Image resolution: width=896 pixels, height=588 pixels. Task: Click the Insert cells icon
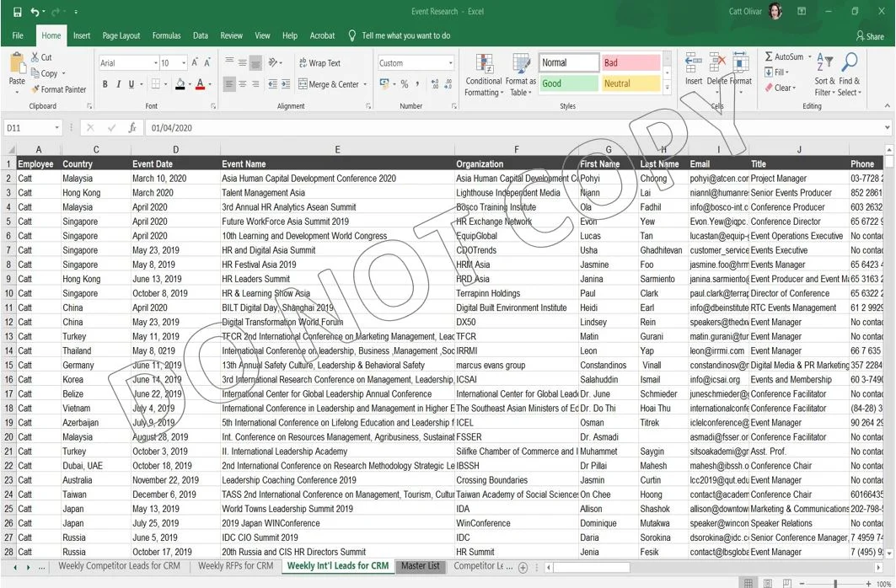[694, 61]
